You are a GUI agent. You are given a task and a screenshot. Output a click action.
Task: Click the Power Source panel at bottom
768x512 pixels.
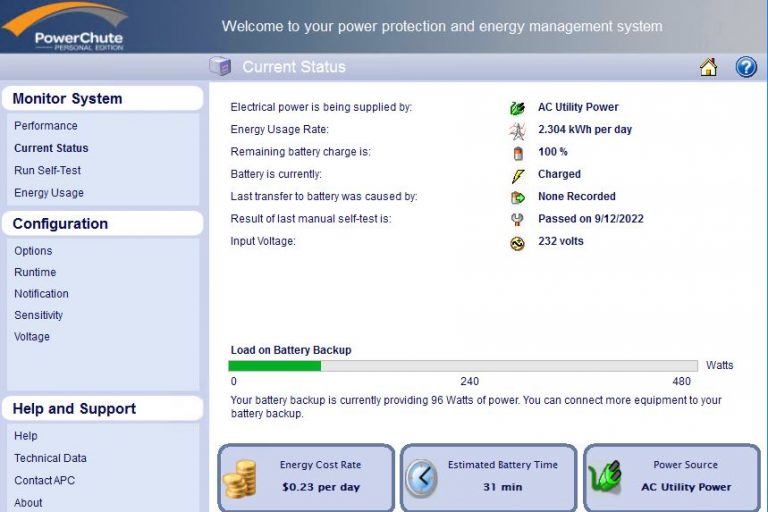coord(673,477)
